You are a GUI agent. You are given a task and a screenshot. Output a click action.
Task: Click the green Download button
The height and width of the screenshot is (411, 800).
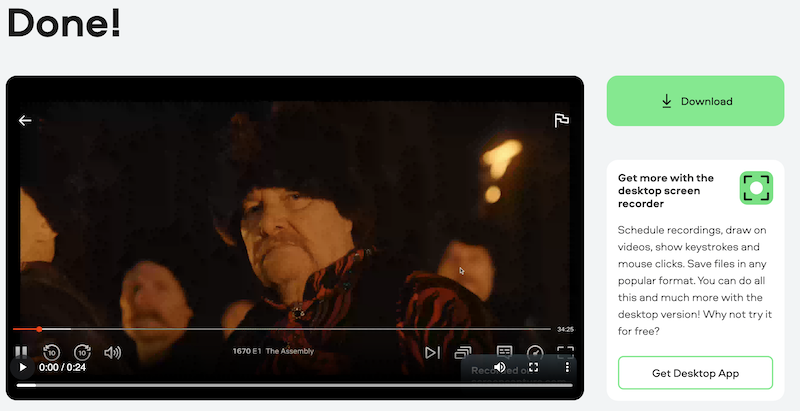click(x=695, y=101)
